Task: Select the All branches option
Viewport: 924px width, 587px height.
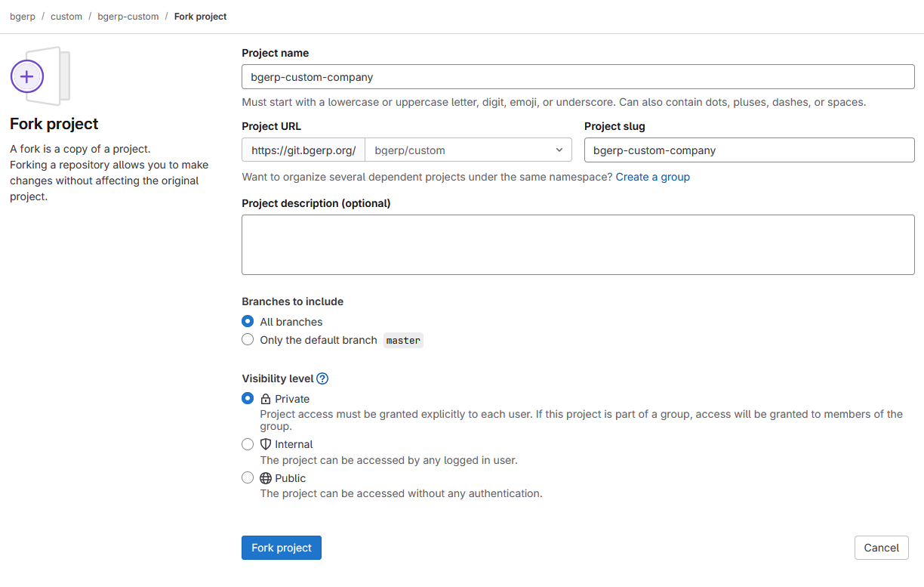Action: pyautogui.click(x=248, y=321)
